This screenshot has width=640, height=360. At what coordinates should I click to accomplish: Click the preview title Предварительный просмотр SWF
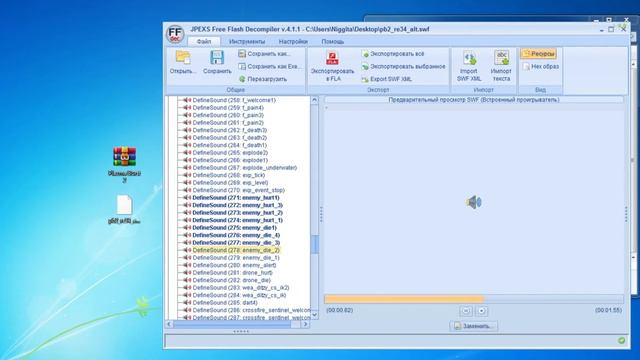tap(473, 100)
